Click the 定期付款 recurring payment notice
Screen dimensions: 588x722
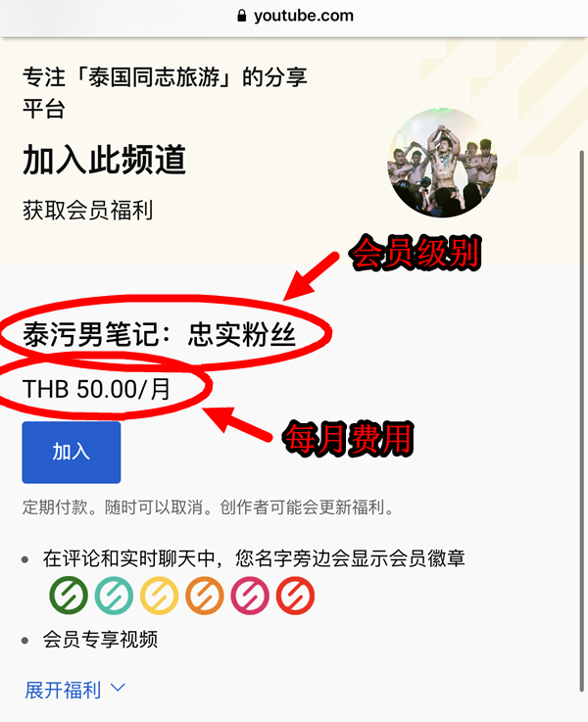209,506
